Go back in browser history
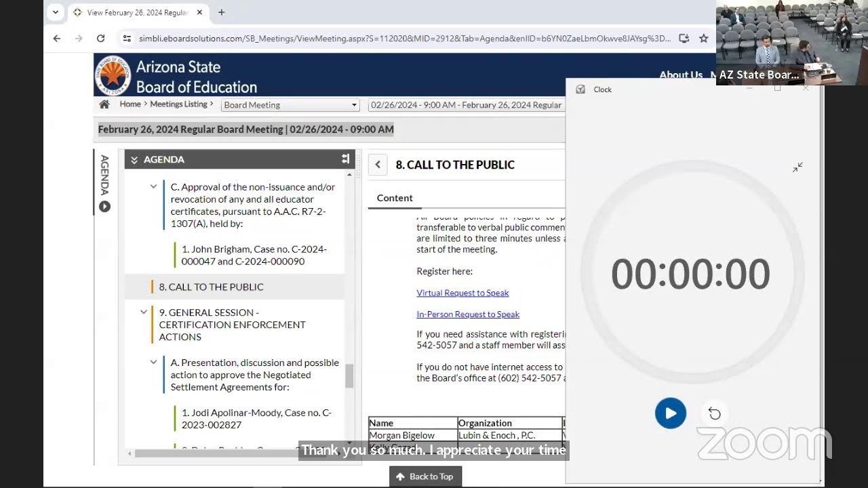This screenshot has width=868, height=488. point(57,39)
